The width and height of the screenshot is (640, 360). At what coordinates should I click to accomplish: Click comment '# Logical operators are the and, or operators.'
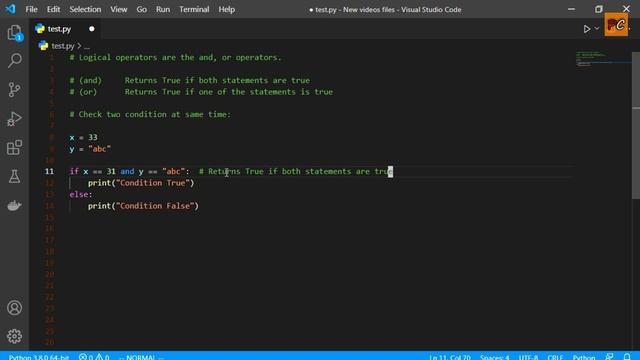tap(176, 58)
